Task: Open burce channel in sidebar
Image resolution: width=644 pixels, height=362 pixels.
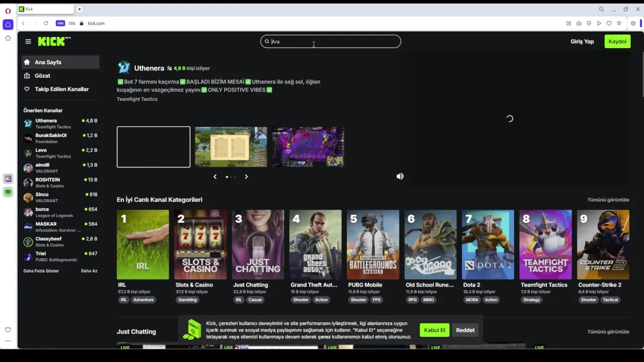Action: pos(60,212)
